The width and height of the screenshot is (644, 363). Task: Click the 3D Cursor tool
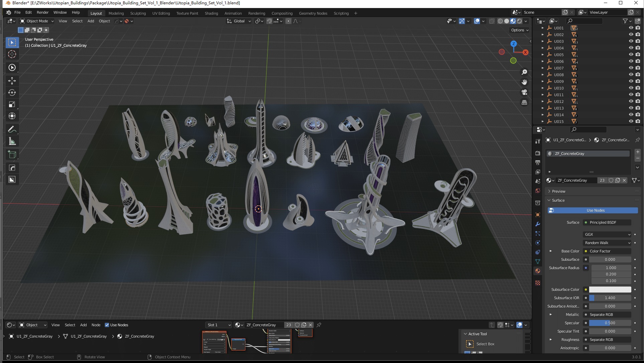12,54
